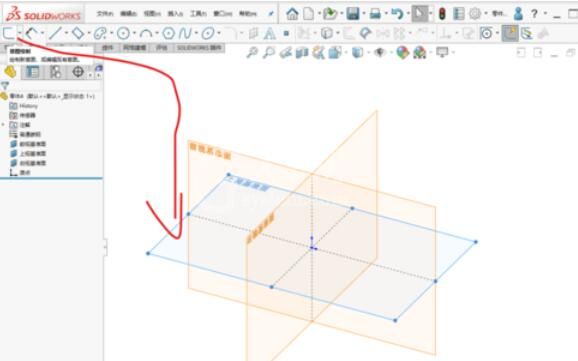Click the Undo arrow icon
The height and width of the screenshot is (361, 578).
coord(397,14)
